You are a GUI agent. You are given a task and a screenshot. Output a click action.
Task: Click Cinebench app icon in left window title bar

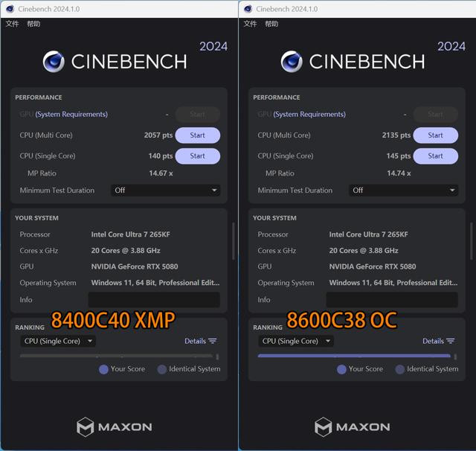pyautogui.click(x=10, y=9)
